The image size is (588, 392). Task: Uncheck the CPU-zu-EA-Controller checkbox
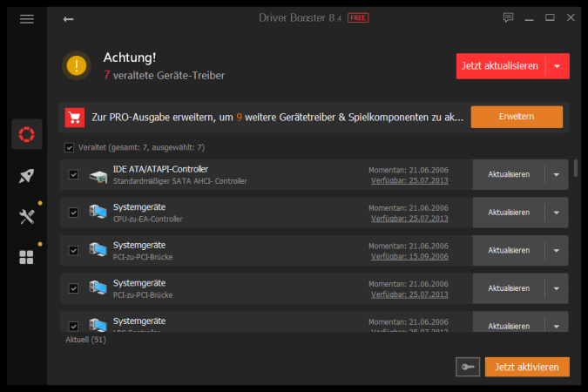click(73, 213)
